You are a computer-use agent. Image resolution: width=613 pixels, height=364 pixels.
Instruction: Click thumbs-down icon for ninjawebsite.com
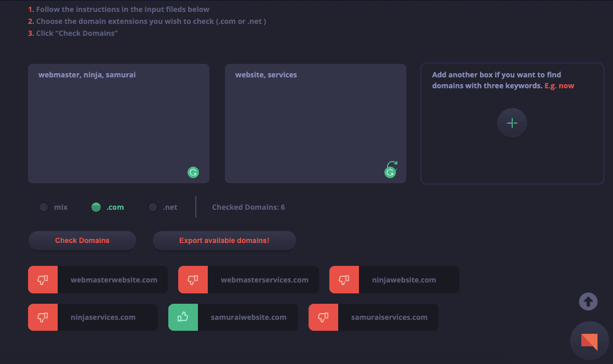[344, 279]
